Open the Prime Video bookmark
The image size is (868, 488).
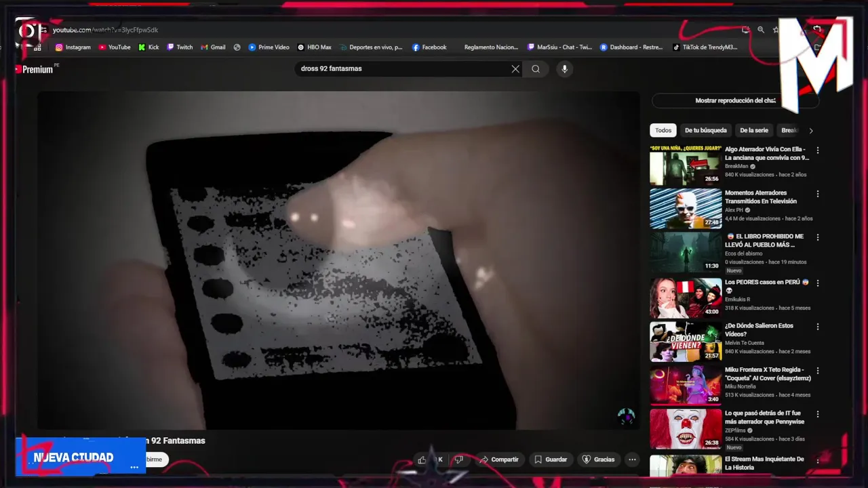(x=269, y=47)
